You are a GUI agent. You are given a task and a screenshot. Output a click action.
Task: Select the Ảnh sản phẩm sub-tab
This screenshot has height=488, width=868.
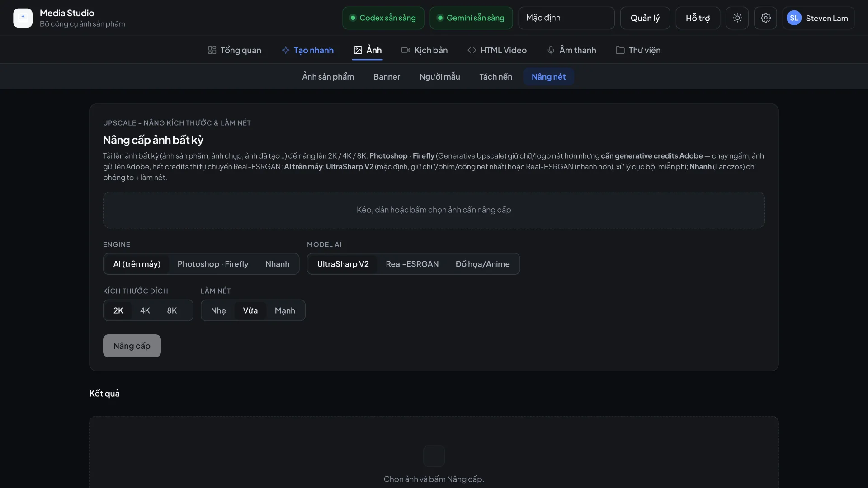click(328, 77)
